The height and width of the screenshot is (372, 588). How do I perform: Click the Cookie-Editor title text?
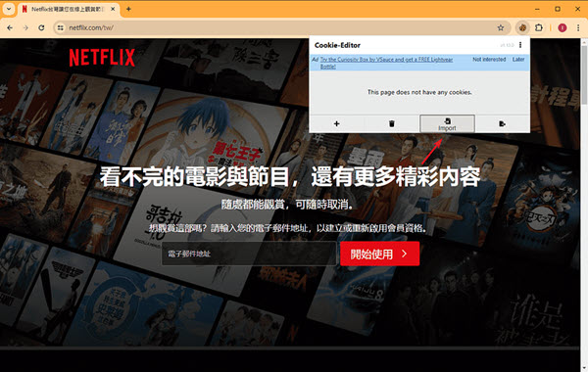[337, 45]
